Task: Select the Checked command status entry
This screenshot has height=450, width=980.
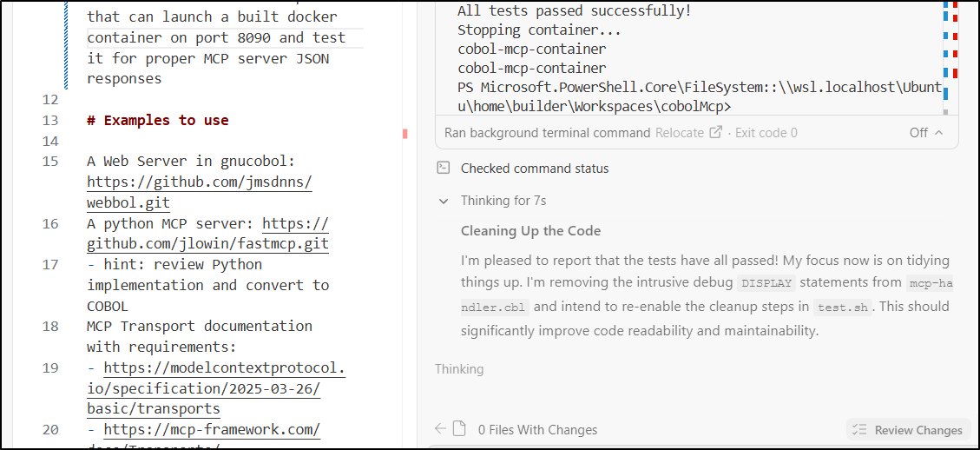Action: click(534, 169)
